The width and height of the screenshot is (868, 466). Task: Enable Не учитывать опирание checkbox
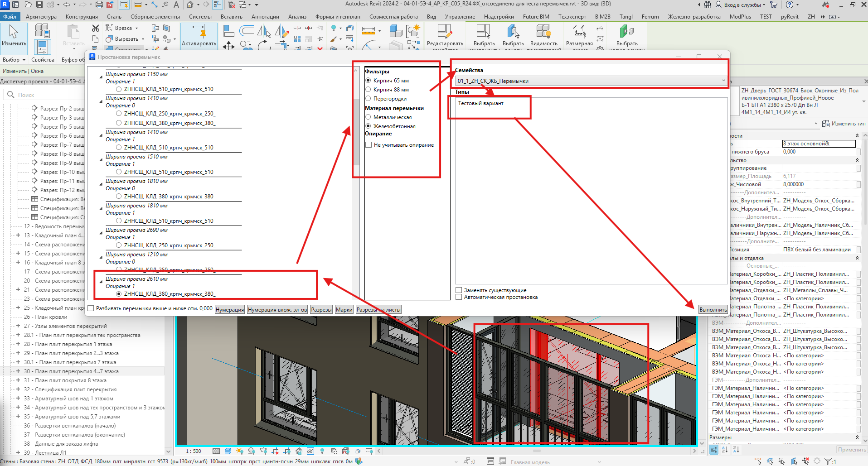click(369, 145)
